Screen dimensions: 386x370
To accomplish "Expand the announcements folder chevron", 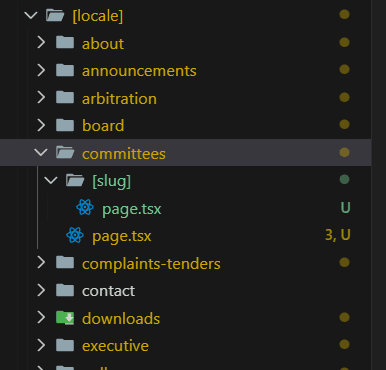I will [x=41, y=70].
